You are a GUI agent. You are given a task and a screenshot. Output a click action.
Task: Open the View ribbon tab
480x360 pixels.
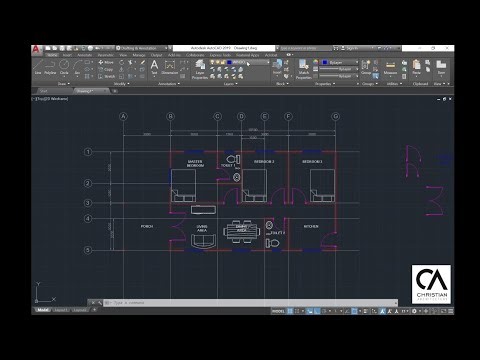click(123, 55)
